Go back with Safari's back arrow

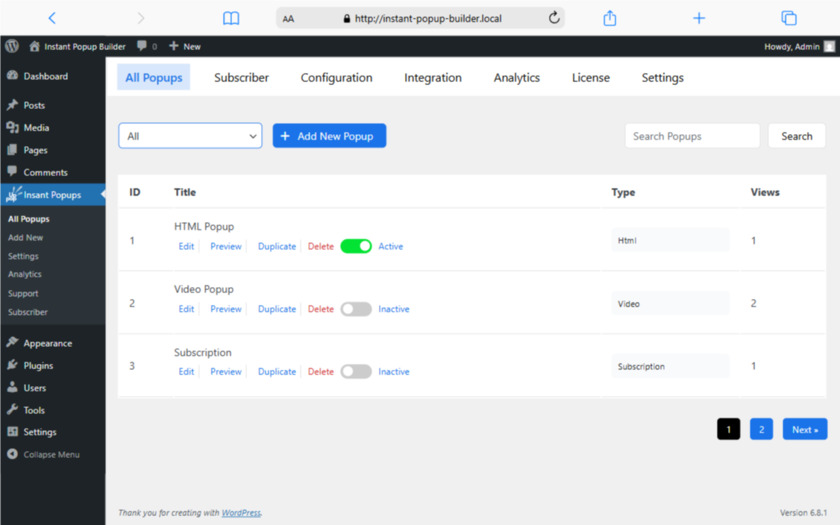52,18
